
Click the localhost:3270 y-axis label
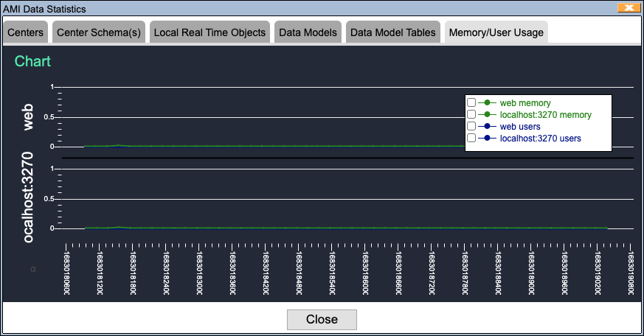[x=29, y=197]
